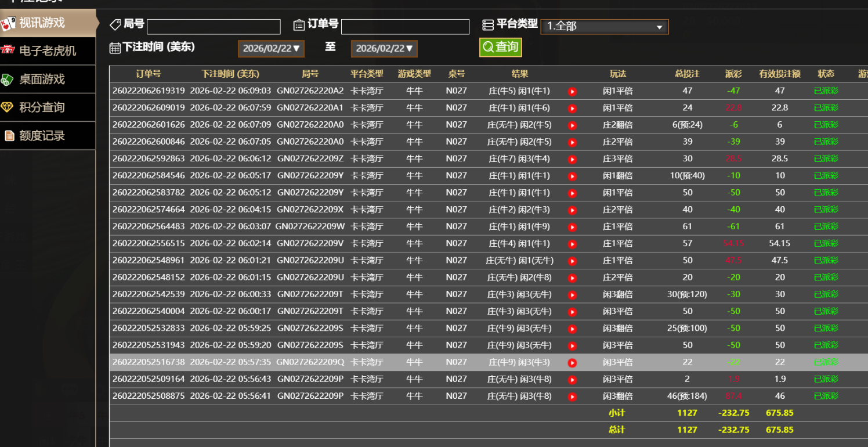
Task: Click the 派彩 column header
Action: click(733, 74)
